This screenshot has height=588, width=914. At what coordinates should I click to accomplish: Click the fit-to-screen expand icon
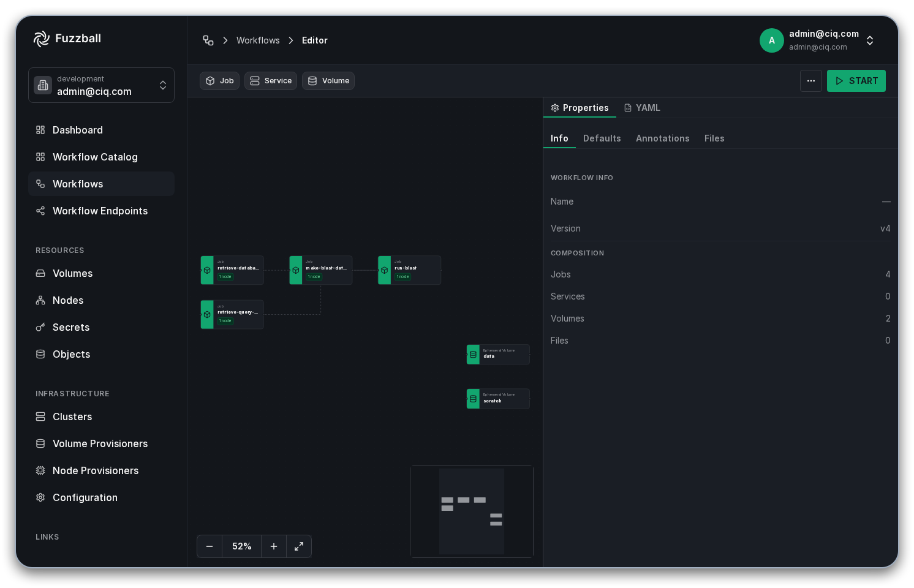point(299,546)
